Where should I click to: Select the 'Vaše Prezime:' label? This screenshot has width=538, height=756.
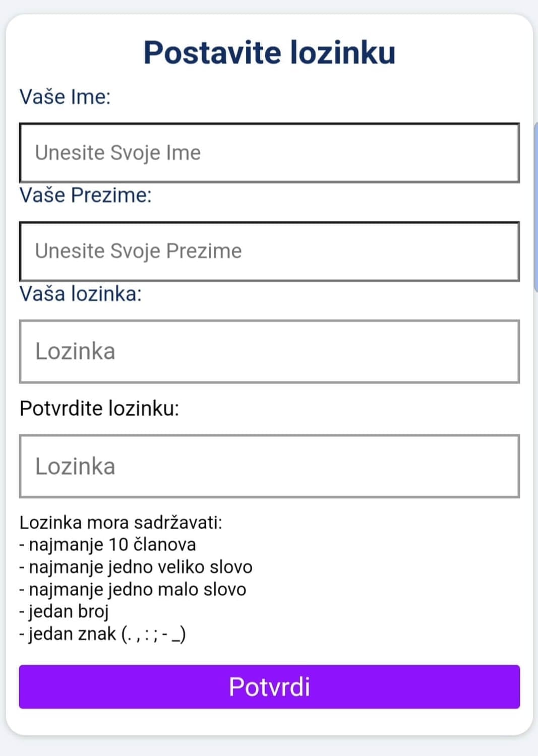pyautogui.click(x=85, y=195)
